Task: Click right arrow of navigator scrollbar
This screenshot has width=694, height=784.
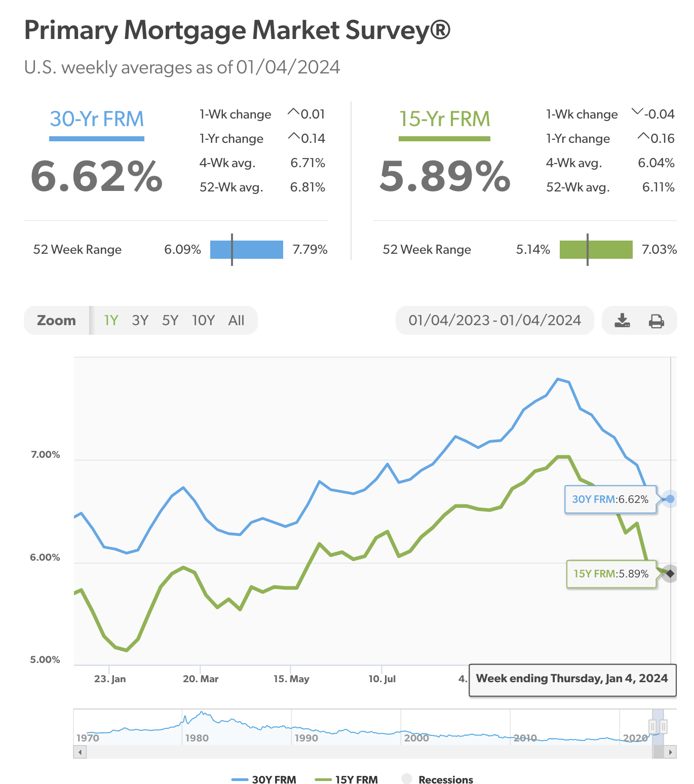Action: click(670, 752)
